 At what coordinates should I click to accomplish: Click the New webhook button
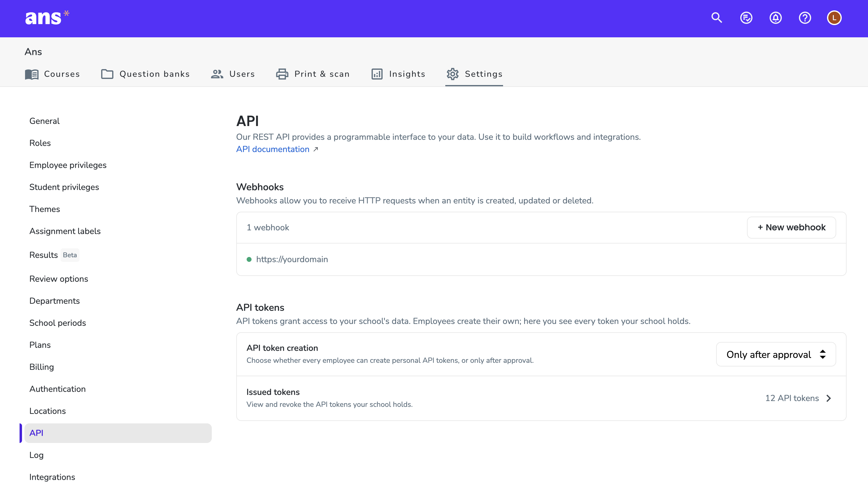pyautogui.click(x=791, y=227)
